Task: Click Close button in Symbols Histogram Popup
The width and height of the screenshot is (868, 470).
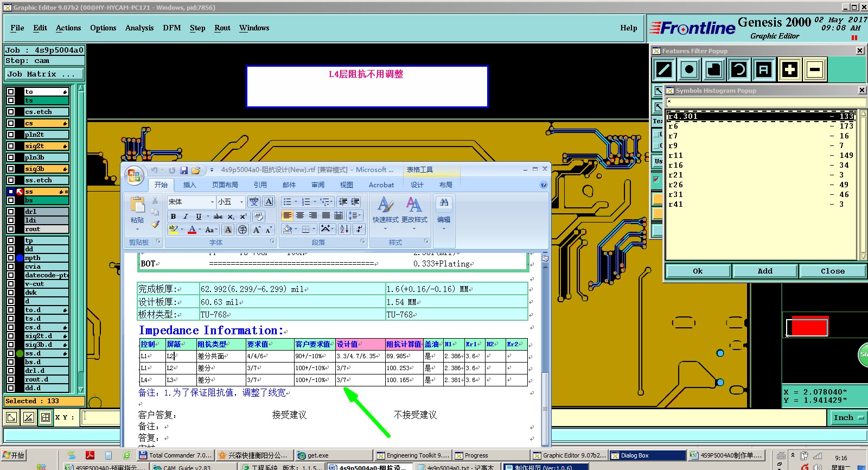Action: 832,271
